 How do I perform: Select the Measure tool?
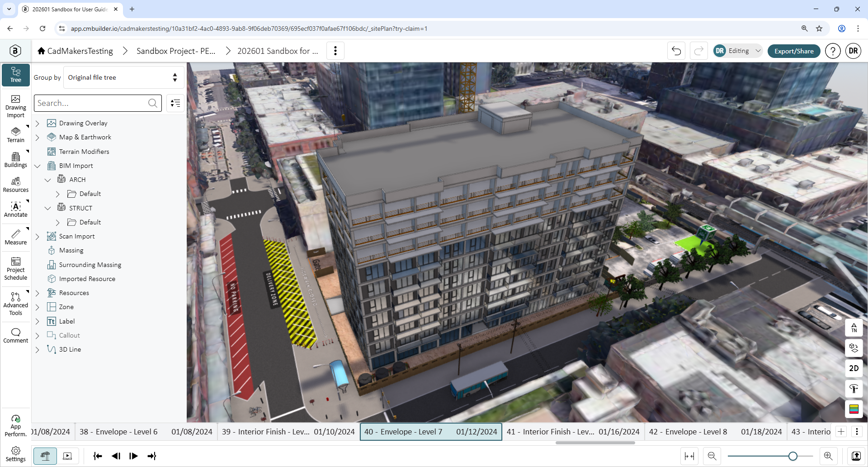(16, 237)
